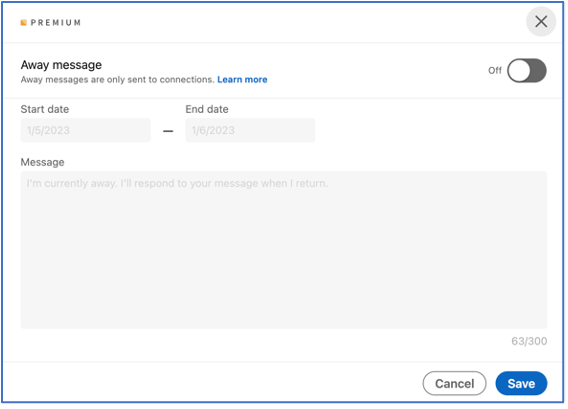The height and width of the screenshot is (409, 568).
Task: Turn on the Away message toggle
Action: (x=527, y=70)
